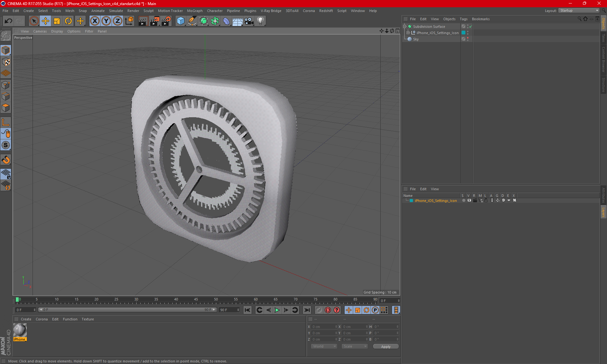Switch to Texture mode checker icon
The height and width of the screenshot is (364, 607).
pos(6,62)
